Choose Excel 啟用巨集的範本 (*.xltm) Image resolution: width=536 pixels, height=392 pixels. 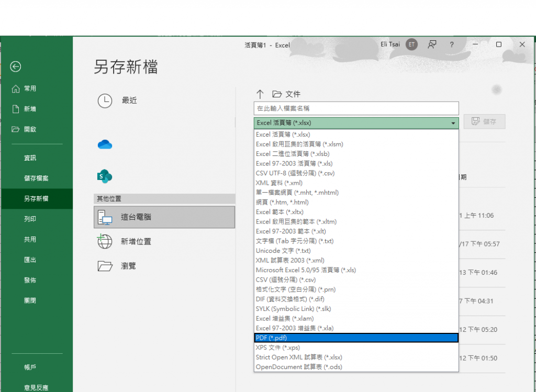point(356,221)
